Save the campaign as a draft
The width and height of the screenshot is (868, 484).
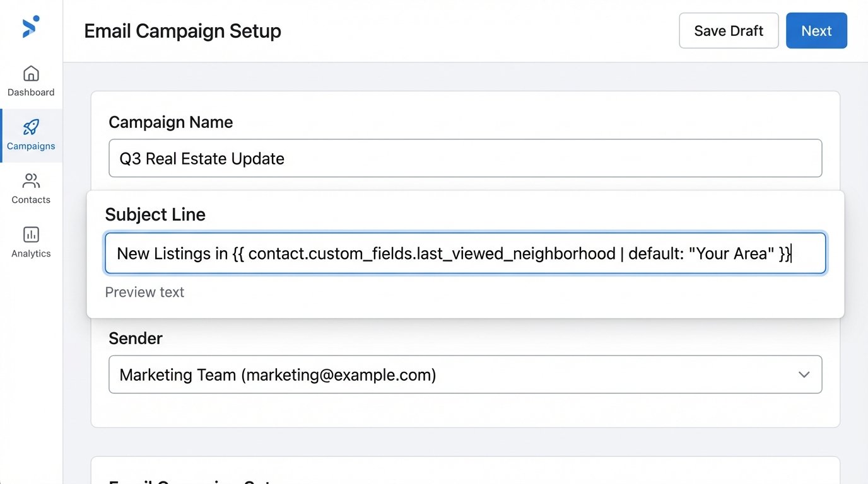[729, 30]
